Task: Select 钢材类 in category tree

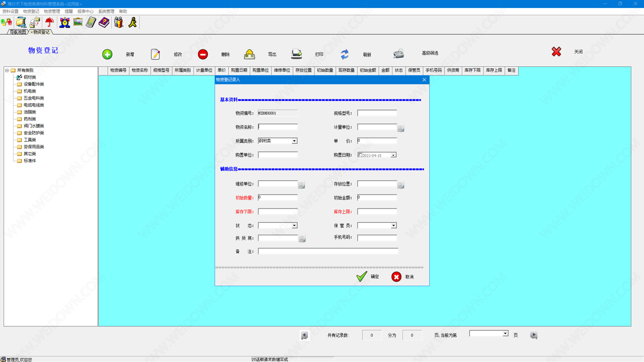Action: (x=30, y=77)
